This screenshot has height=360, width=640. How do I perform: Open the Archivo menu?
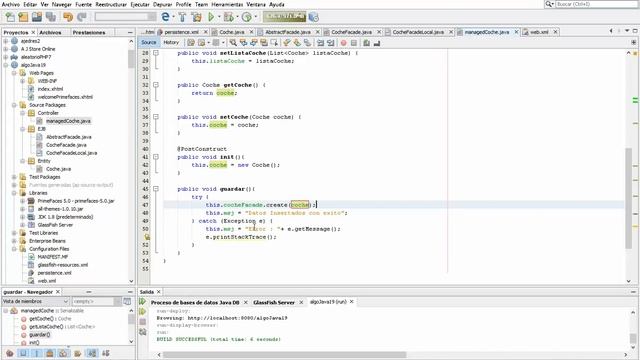[11, 4]
